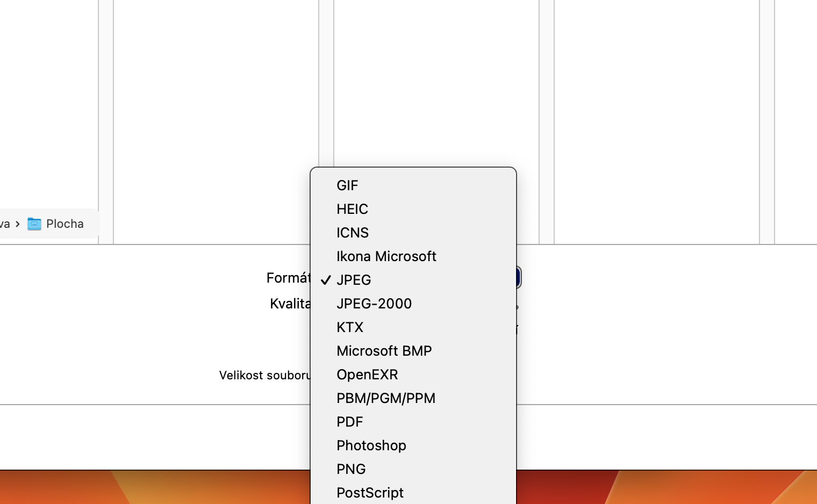
Task: Choose the PBM/PGM/PPM format option
Action: pyautogui.click(x=385, y=398)
